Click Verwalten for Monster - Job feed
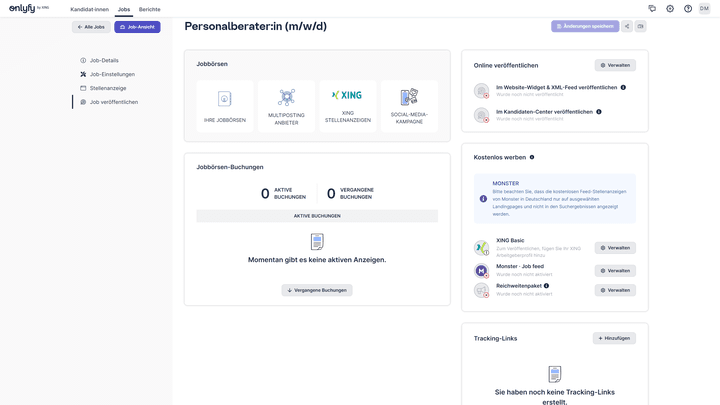Screen dimensions: 720x405 coord(615,270)
